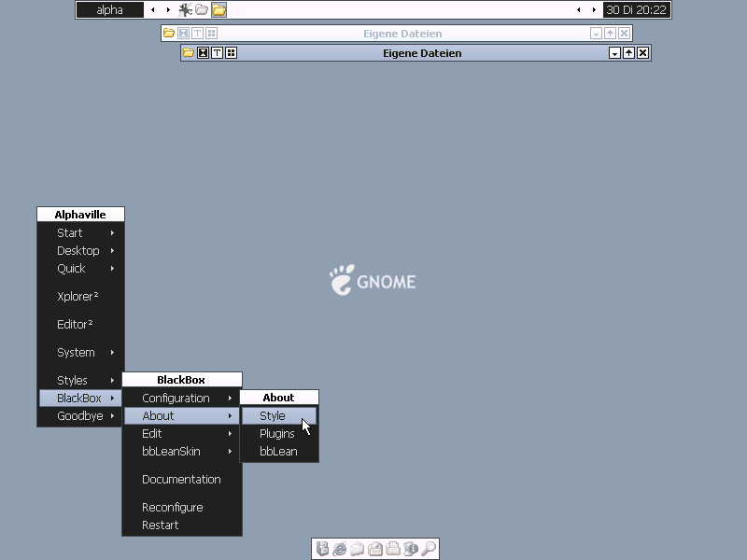Click the right arrow next to the alpha label
Screen dimensions: 747x560
click(x=168, y=9)
